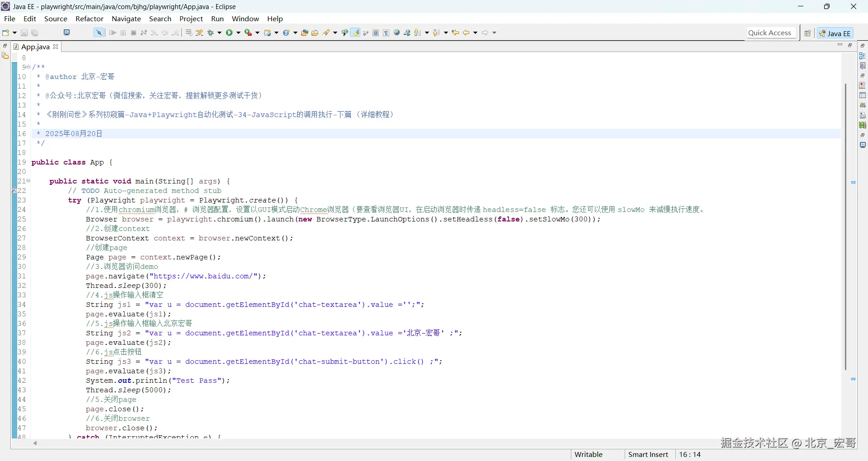Click the Save All icon
Image resolution: width=868 pixels, height=461 pixels.
(35, 33)
